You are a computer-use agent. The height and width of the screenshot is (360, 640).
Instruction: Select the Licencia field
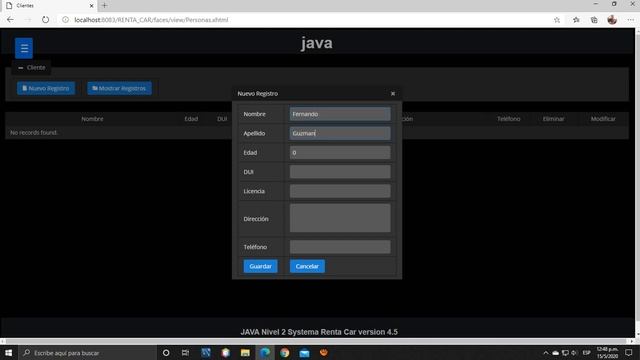pos(340,191)
